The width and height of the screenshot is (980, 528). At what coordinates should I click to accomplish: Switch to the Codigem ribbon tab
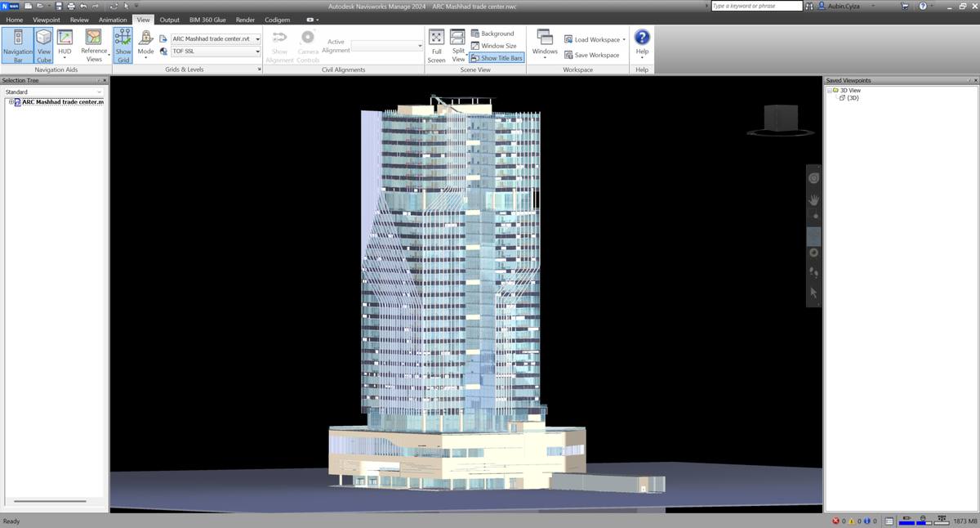coord(277,20)
